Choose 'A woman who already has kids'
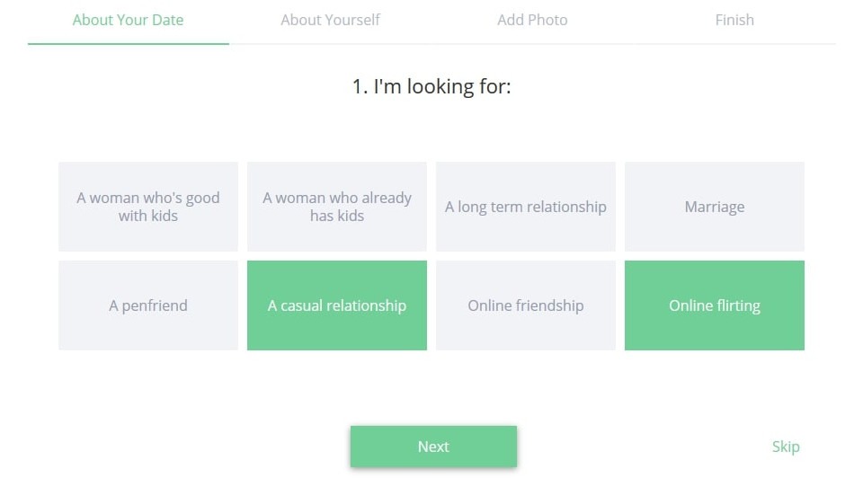Image resolution: width=863 pixels, height=504 pixels. pos(337,207)
